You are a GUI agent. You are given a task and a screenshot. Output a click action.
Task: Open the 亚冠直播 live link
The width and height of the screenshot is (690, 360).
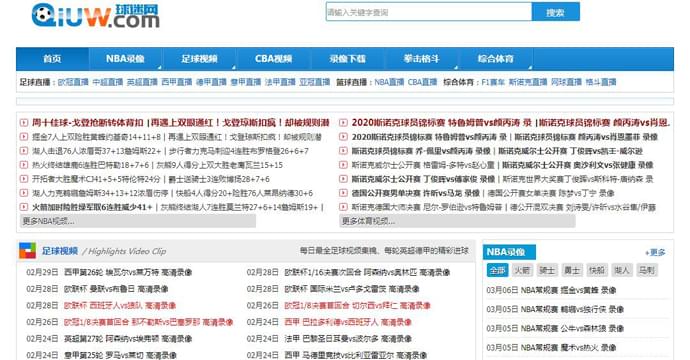coord(315,82)
